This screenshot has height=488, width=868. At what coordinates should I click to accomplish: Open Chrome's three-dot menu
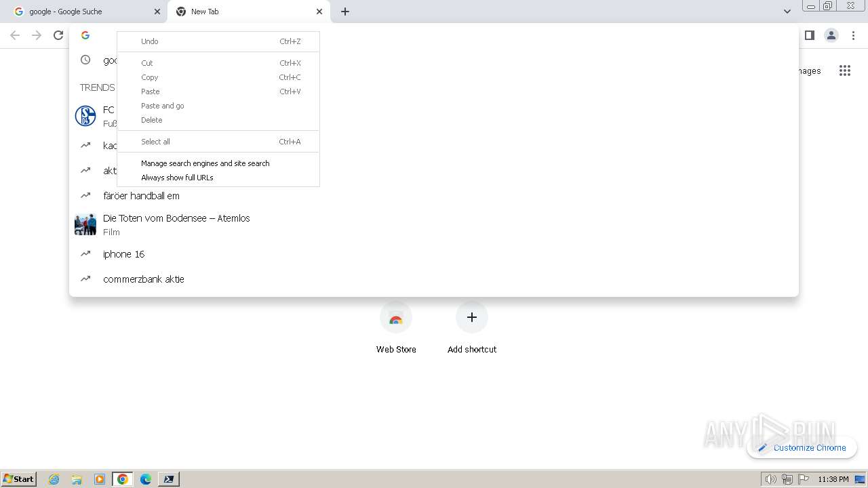(x=854, y=35)
